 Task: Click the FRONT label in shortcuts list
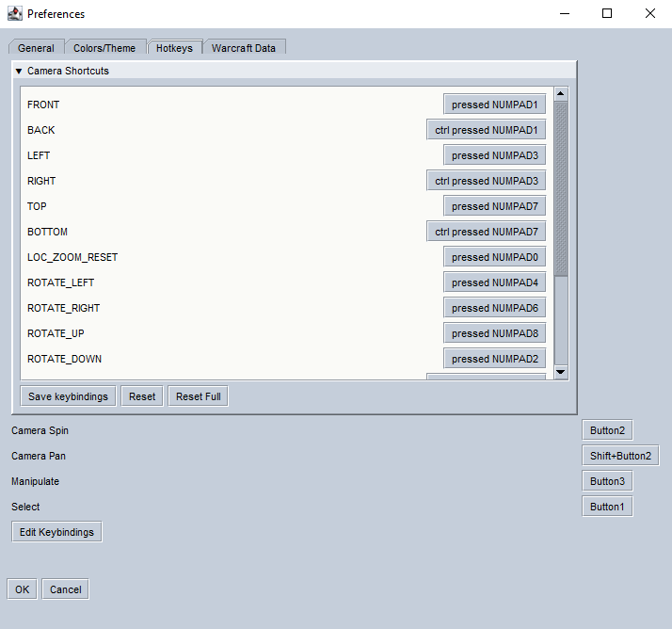coord(43,105)
